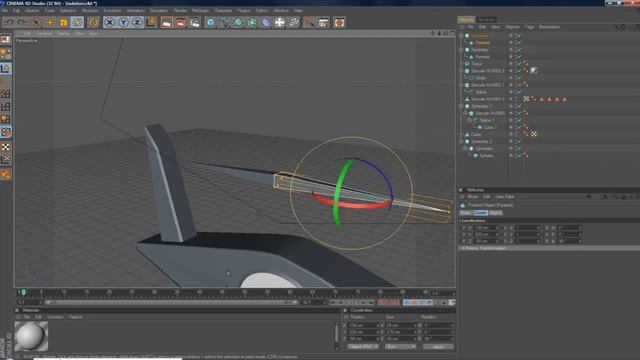Collapse the Symmetry 1 tree node
The width and height of the screenshot is (640, 360).
[x=461, y=106]
